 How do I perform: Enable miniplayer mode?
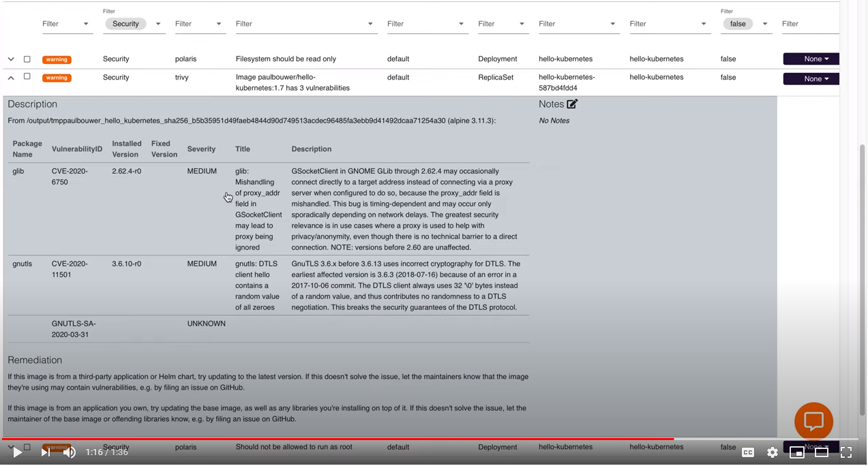coord(796,452)
